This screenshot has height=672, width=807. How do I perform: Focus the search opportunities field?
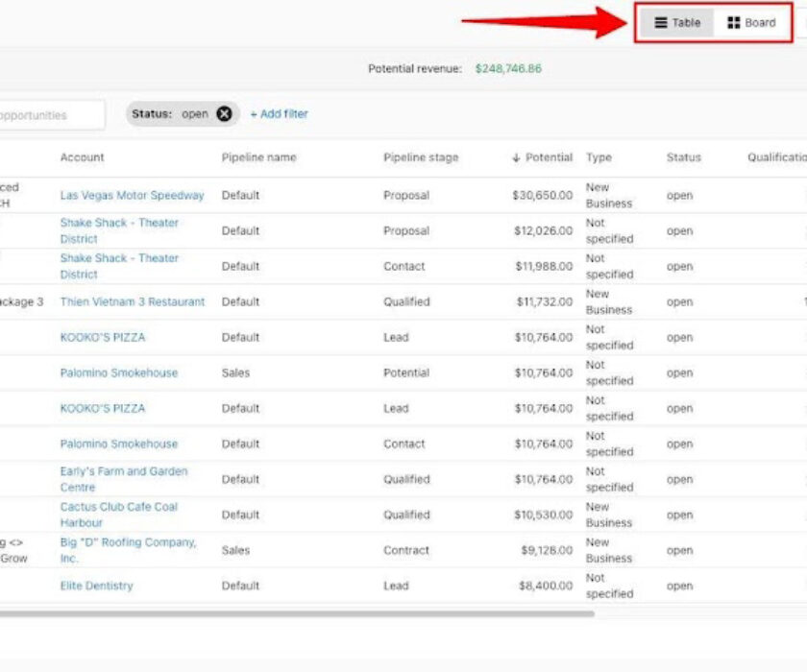click(x=52, y=115)
